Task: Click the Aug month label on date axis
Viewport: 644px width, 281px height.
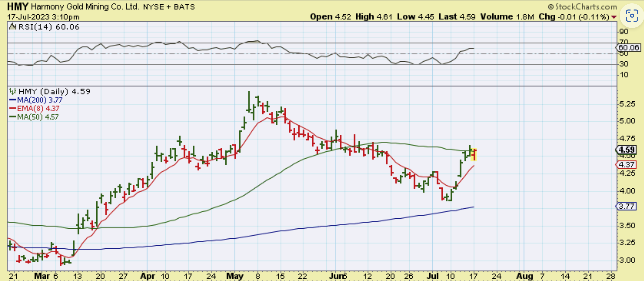Action: 524,276
